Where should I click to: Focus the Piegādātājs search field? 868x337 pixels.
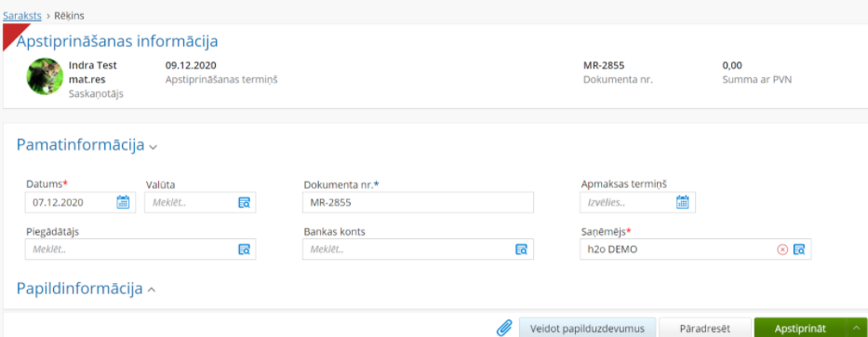click(x=140, y=249)
